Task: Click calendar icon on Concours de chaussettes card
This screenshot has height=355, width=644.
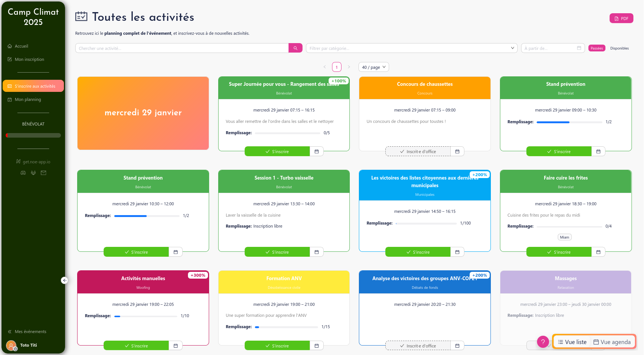Action: coord(457,152)
